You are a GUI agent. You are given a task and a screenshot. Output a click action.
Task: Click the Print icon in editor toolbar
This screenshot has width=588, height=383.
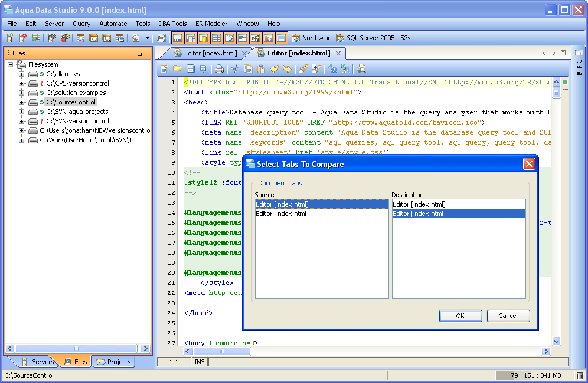tap(219, 69)
